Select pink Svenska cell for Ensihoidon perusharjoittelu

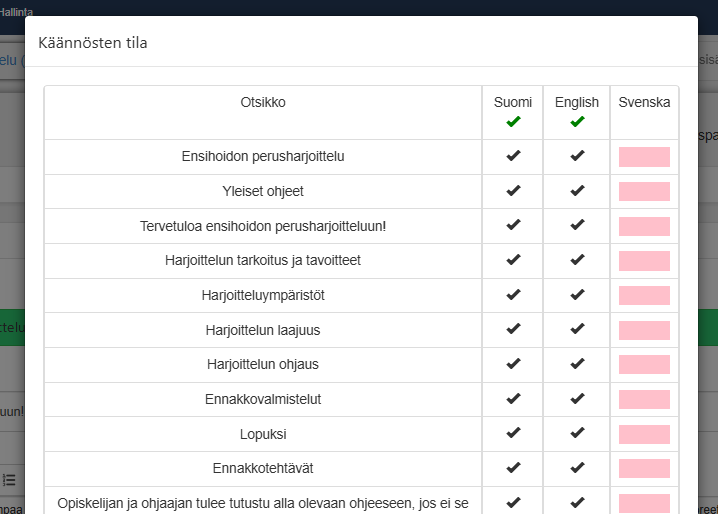point(644,157)
